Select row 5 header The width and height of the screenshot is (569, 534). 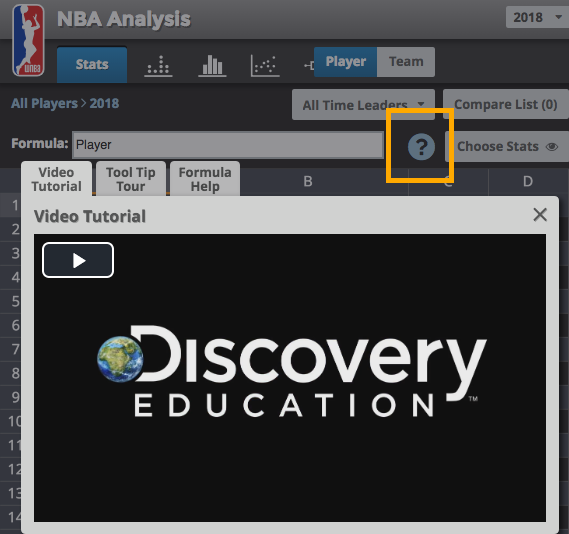pyautogui.click(x=11, y=301)
